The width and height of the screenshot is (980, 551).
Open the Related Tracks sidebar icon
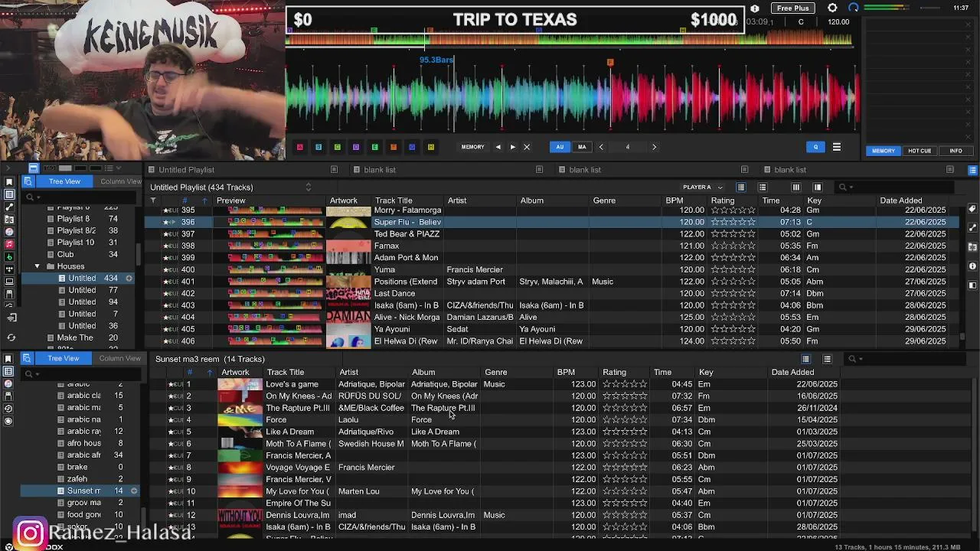coord(9,207)
